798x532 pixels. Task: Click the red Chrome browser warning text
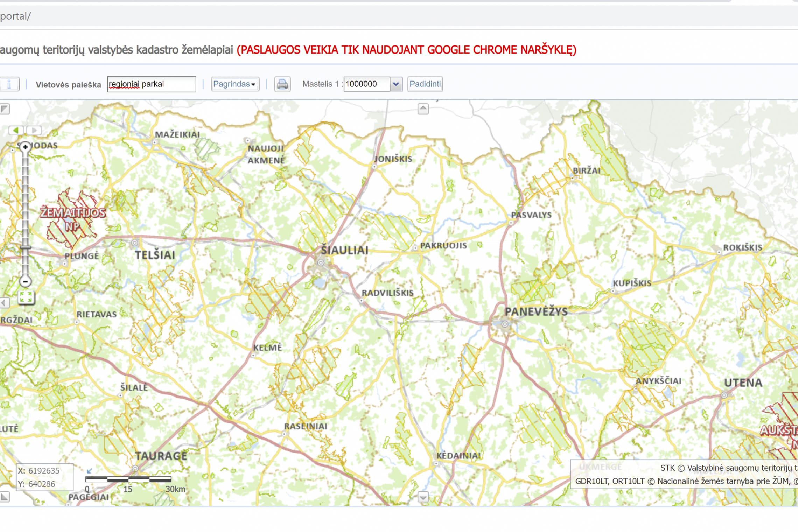coord(406,50)
